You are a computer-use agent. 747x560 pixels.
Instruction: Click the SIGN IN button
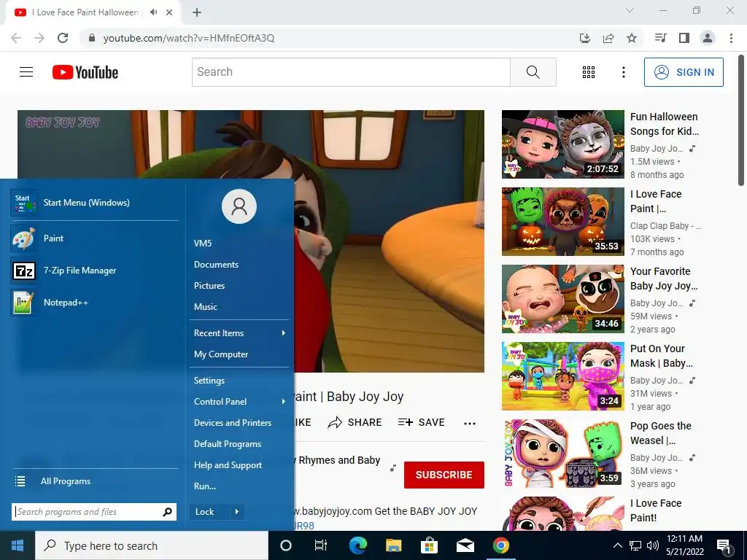pyautogui.click(x=684, y=72)
